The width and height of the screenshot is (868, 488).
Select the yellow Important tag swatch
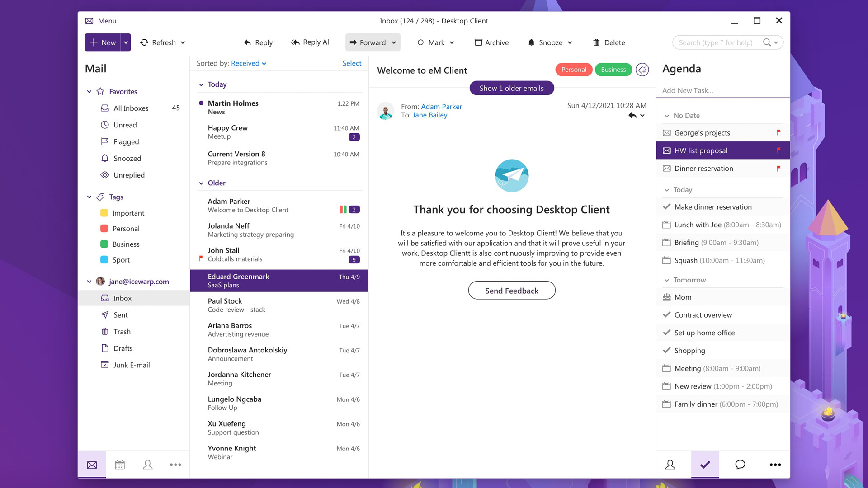point(104,213)
